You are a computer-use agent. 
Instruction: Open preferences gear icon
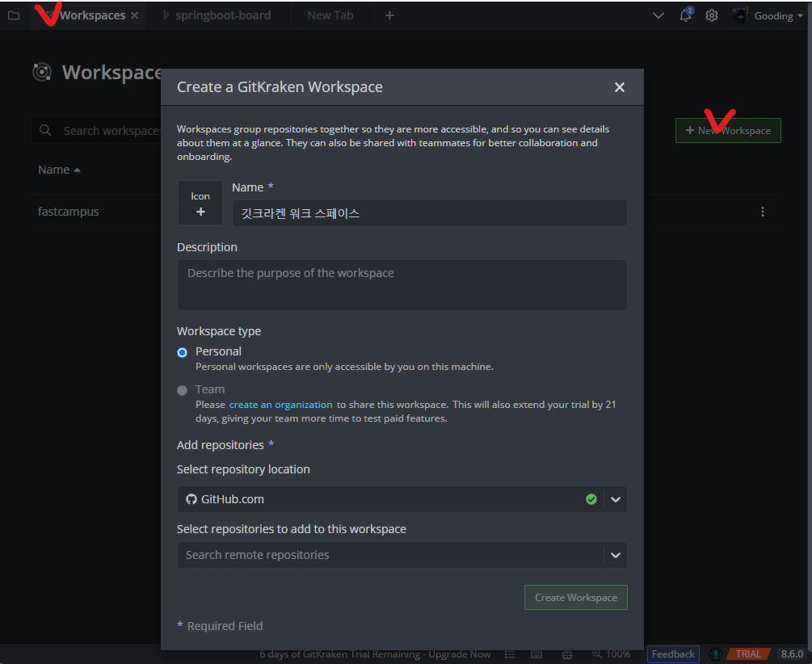pos(712,15)
